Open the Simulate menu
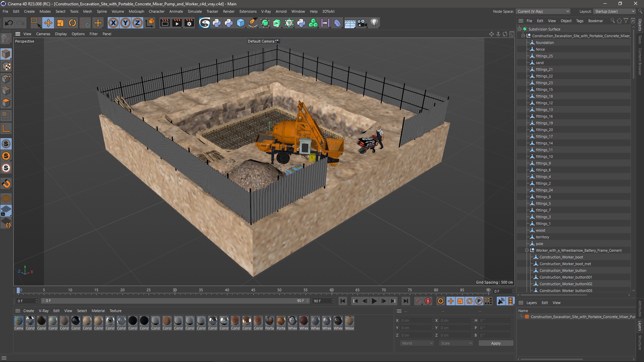This screenshot has width=644, height=362. (x=195, y=11)
